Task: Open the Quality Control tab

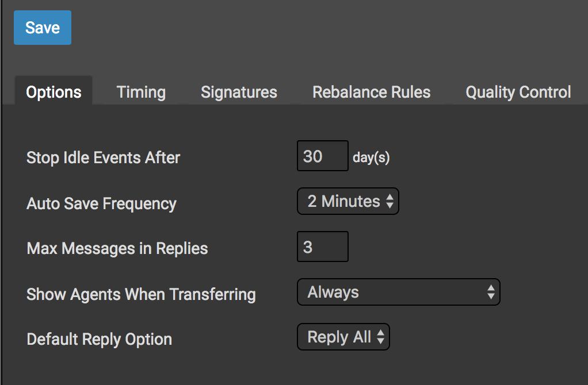Action: tap(518, 92)
